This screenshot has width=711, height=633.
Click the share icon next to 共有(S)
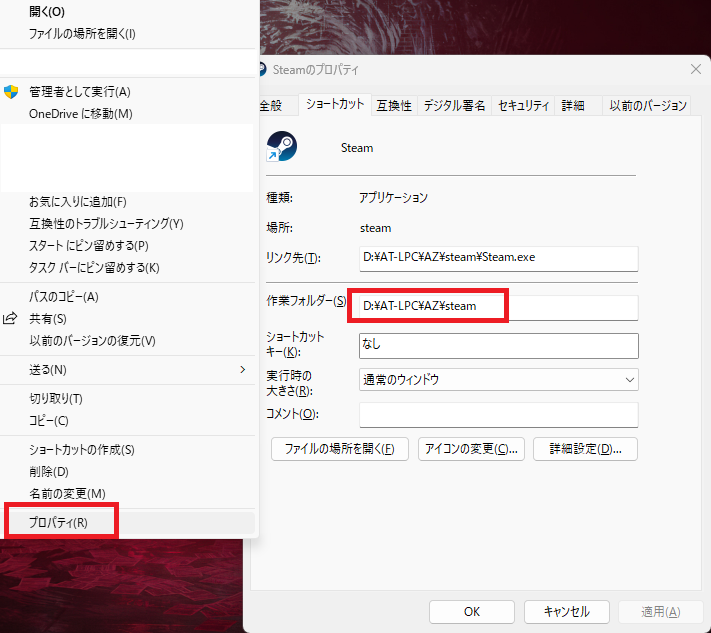coord(12,319)
